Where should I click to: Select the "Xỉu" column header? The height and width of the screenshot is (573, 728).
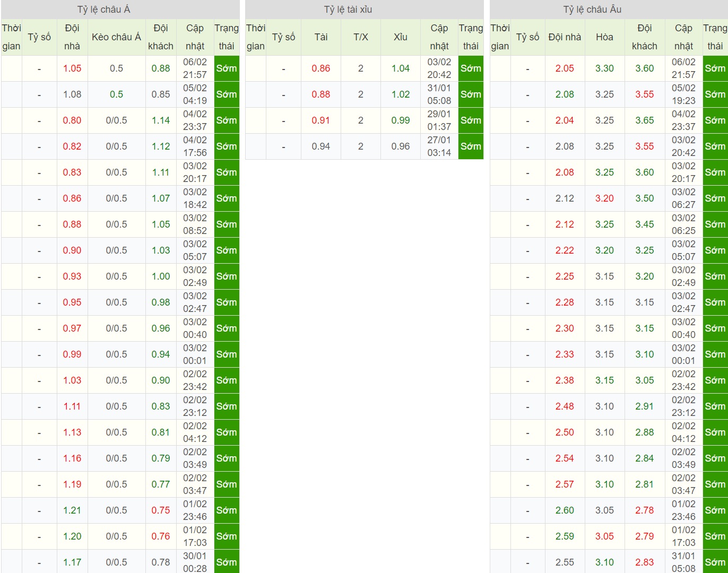[401, 37]
